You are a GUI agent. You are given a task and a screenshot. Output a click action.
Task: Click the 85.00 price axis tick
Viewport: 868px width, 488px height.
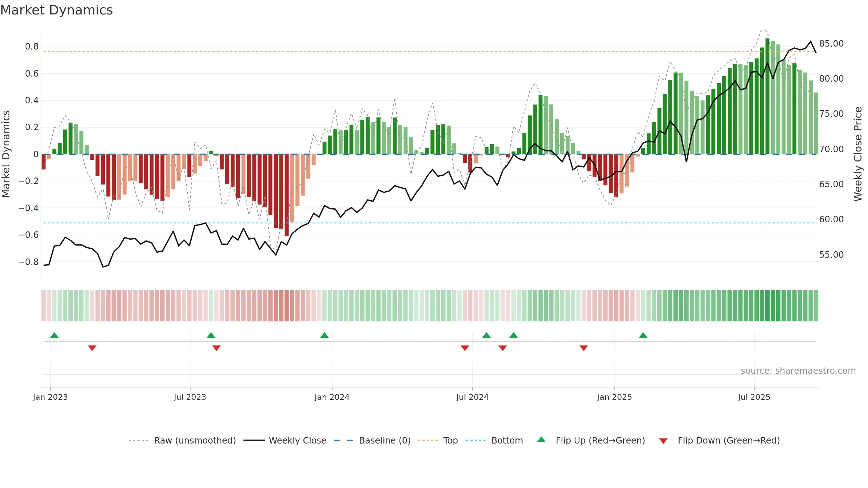point(831,44)
